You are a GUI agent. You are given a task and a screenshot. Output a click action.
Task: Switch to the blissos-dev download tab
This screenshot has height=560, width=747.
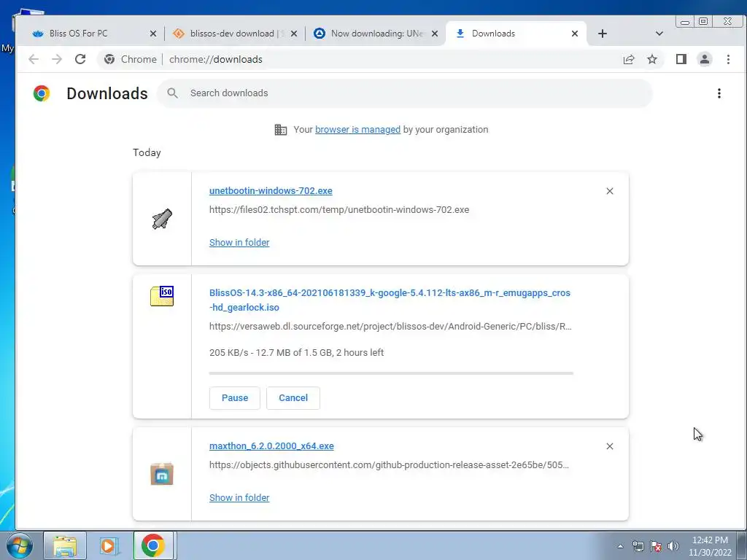[233, 34]
